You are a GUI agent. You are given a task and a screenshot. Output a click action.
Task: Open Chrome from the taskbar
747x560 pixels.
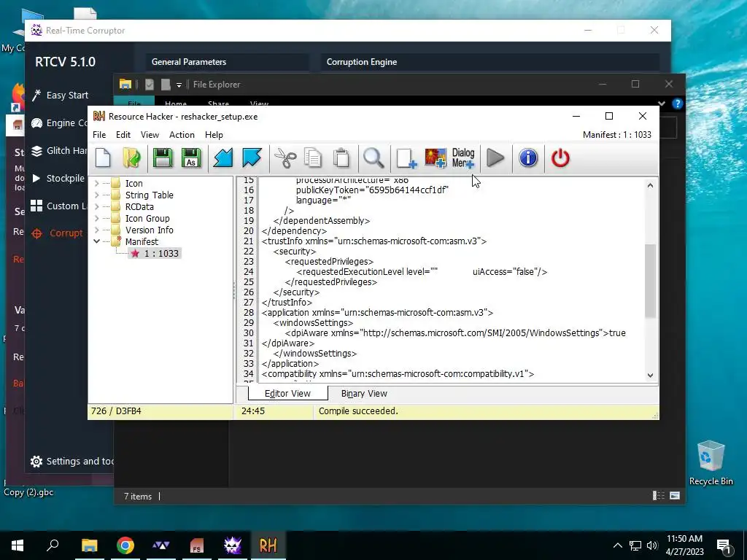click(x=125, y=545)
